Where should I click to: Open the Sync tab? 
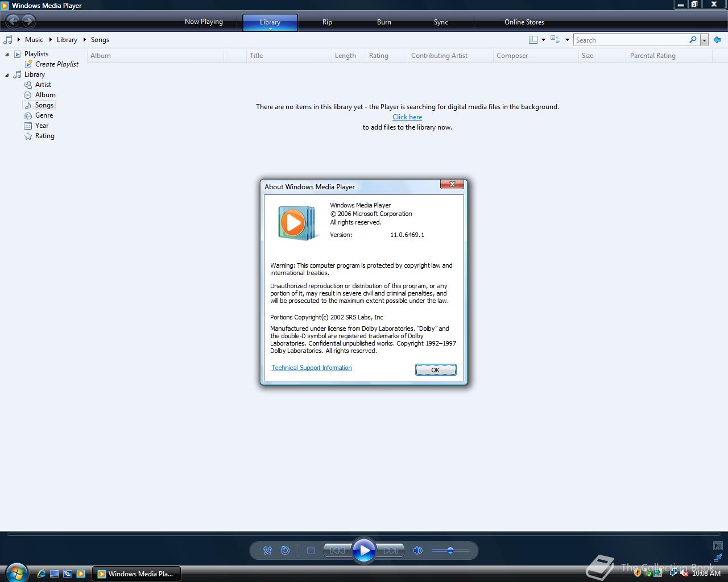[441, 22]
